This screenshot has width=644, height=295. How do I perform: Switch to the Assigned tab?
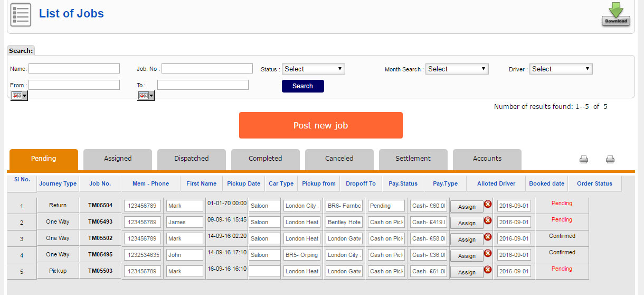pos(118,159)
